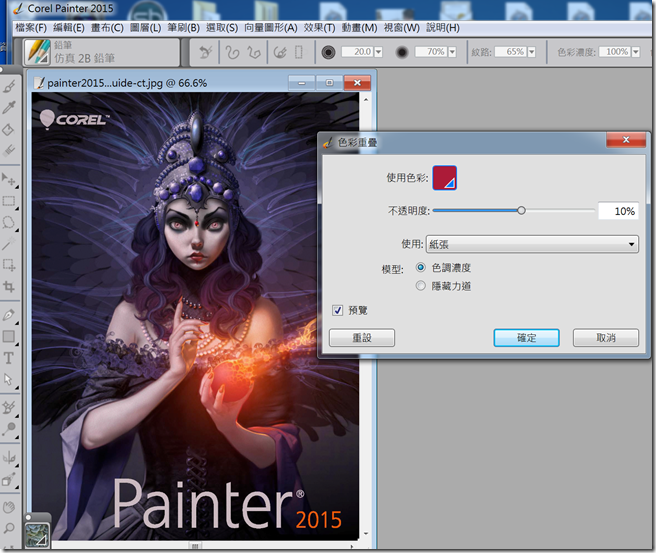Open the 向量圖形(A) menu
The image size is (656, 553).
coord(271,28)
